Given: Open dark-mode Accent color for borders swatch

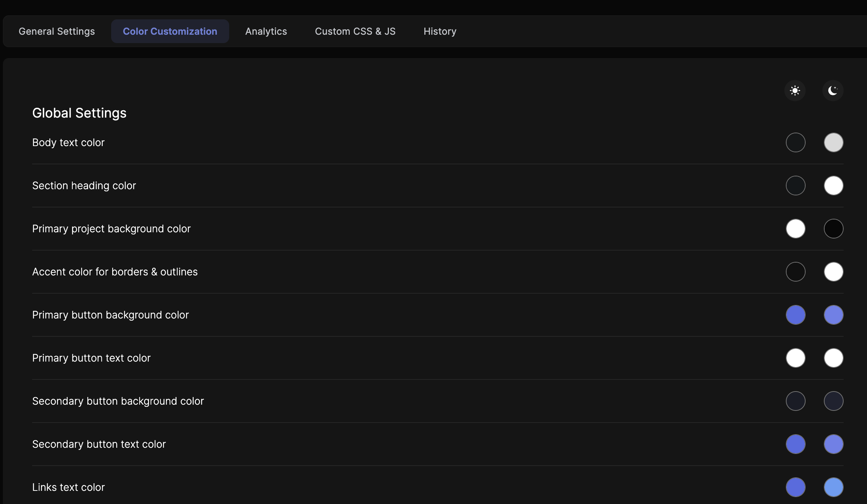Looking at the screenshot, I should (834, 272).
